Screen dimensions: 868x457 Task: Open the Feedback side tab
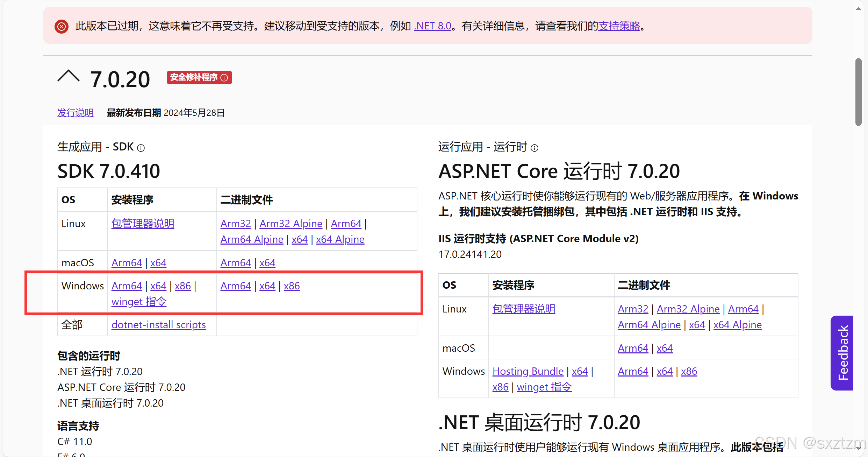(842, 353)
